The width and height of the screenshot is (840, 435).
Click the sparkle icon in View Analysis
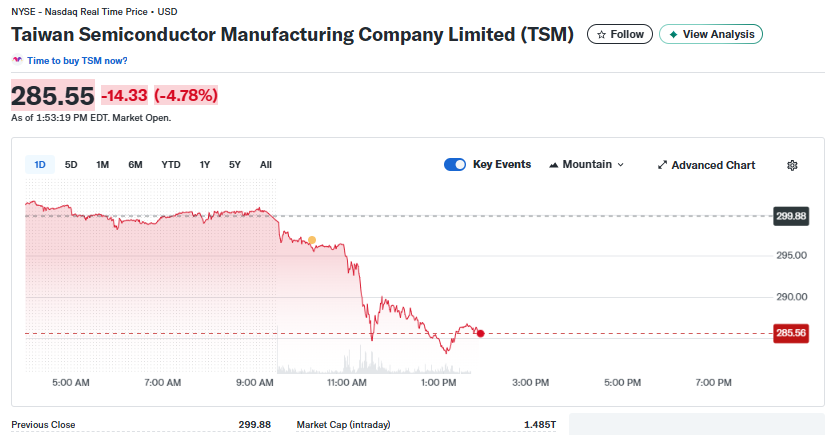(673, 34)
